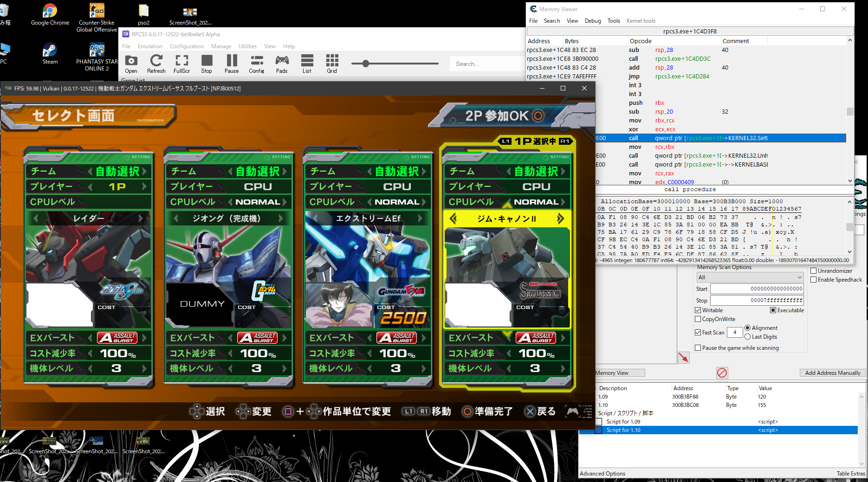
Task: Click Add Address Manually button
Action: point(833,373)
